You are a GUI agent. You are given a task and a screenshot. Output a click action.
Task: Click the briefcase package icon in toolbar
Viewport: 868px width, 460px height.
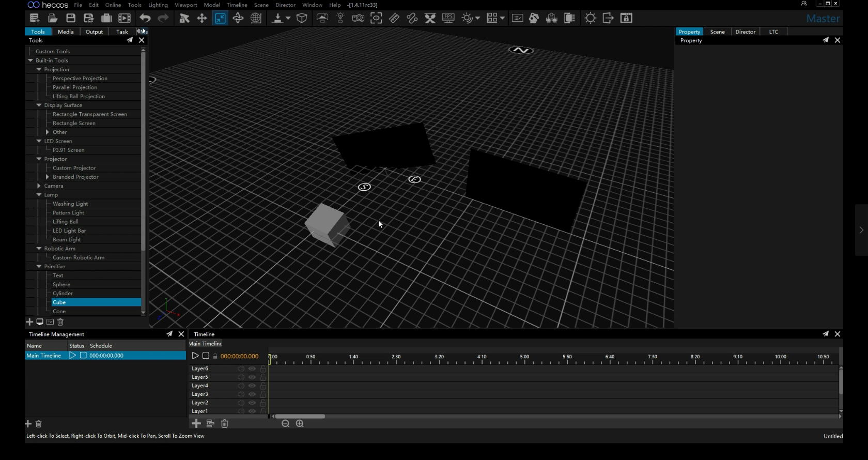coord(106,18)
